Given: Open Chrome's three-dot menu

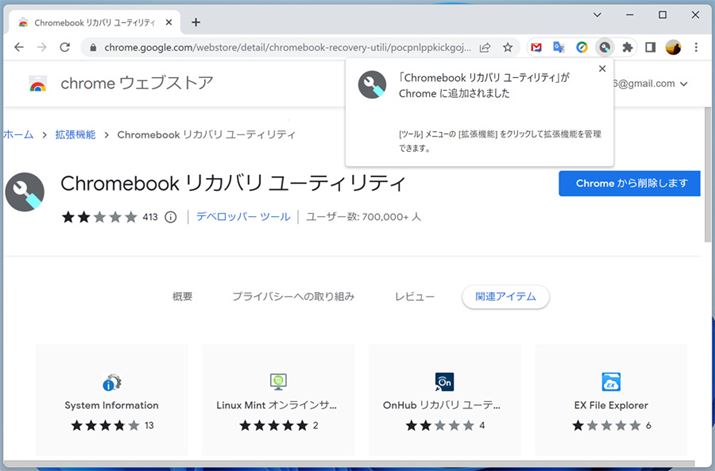Looking at the screenshot, I should coord(696,47).
